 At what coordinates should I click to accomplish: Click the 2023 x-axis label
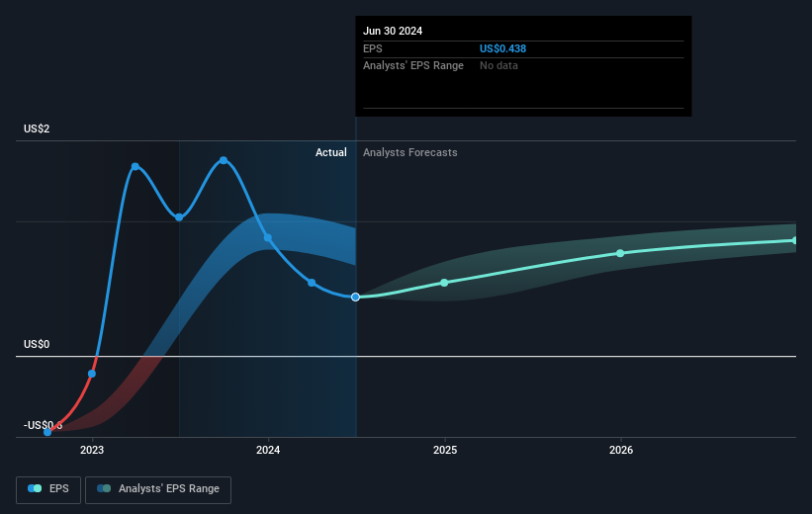92,451
